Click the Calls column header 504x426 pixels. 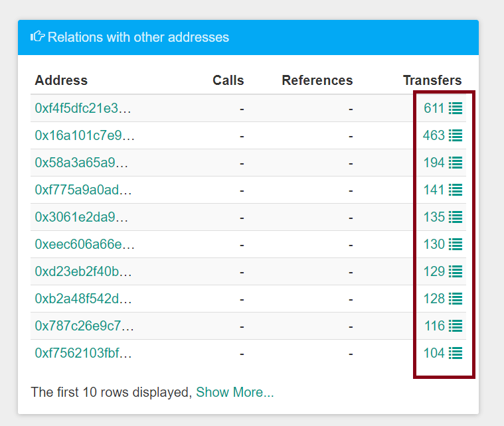click(x=228, y=80)
